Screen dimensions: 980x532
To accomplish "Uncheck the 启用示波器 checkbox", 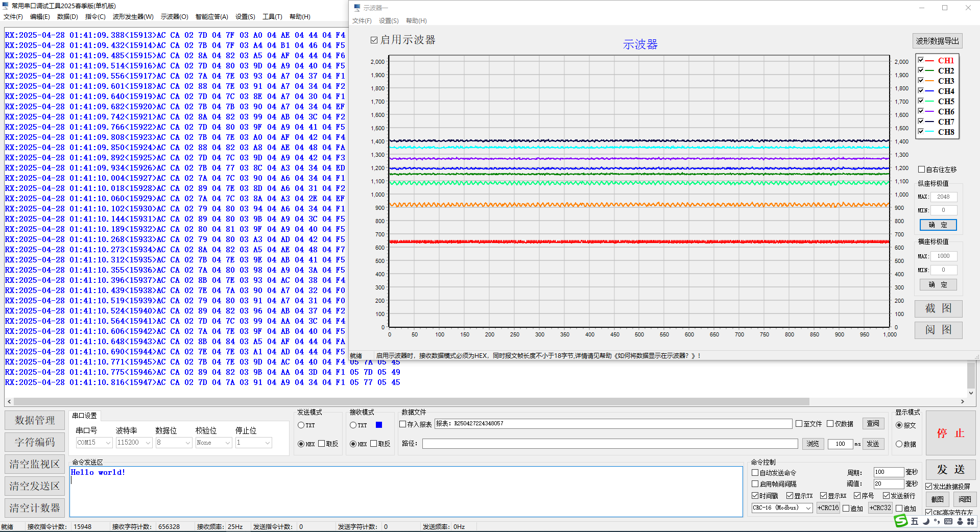I will [374, 40].
